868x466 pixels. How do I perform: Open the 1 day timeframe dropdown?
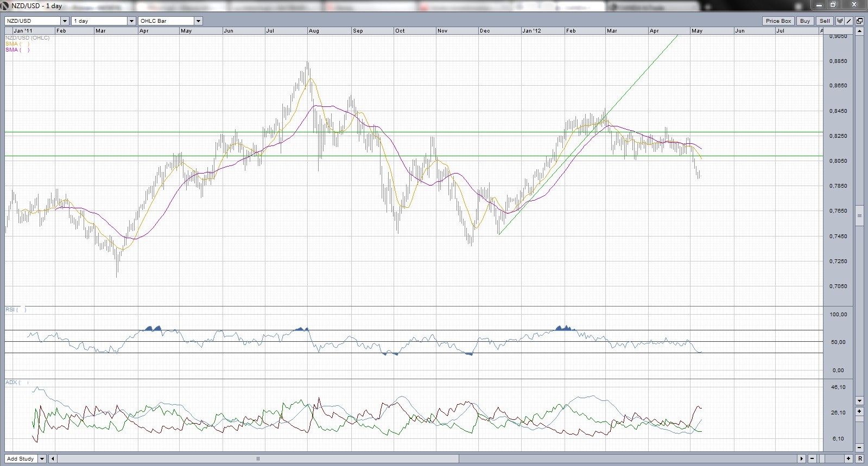point(131,21)
